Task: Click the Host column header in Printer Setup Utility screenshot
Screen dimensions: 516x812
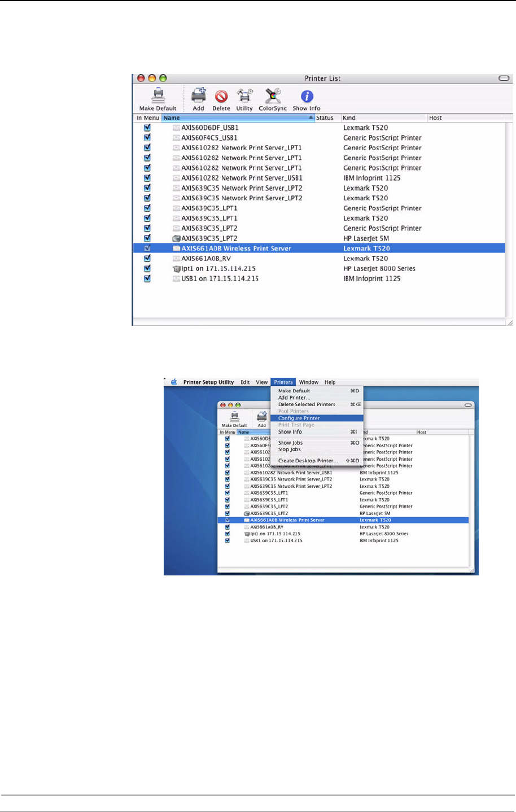Action: [x=441, y=432]
